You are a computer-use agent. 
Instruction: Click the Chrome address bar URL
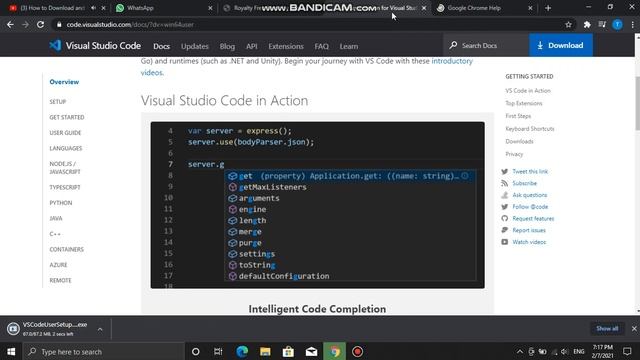(x=130, y=24)
